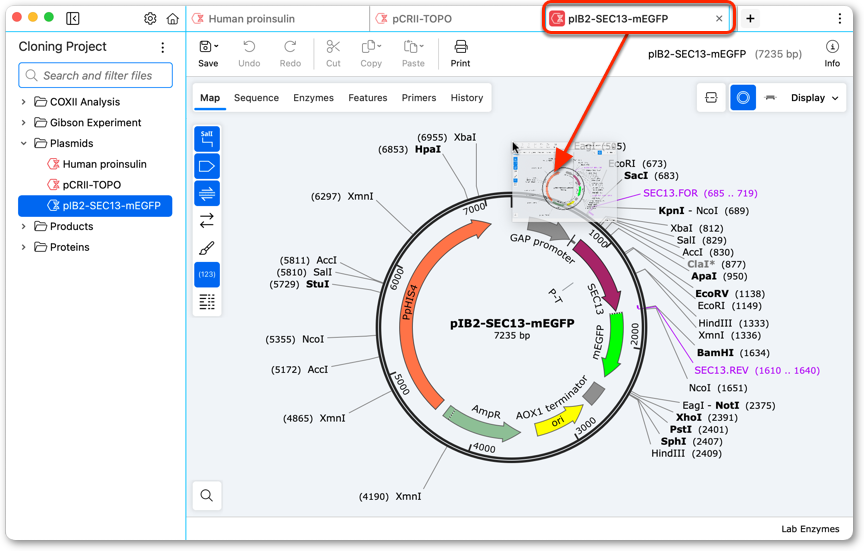Image resolution: width=864 pixels, height=551 pixels.
Task: Open the Display dropdown
Action: [814, 98]
